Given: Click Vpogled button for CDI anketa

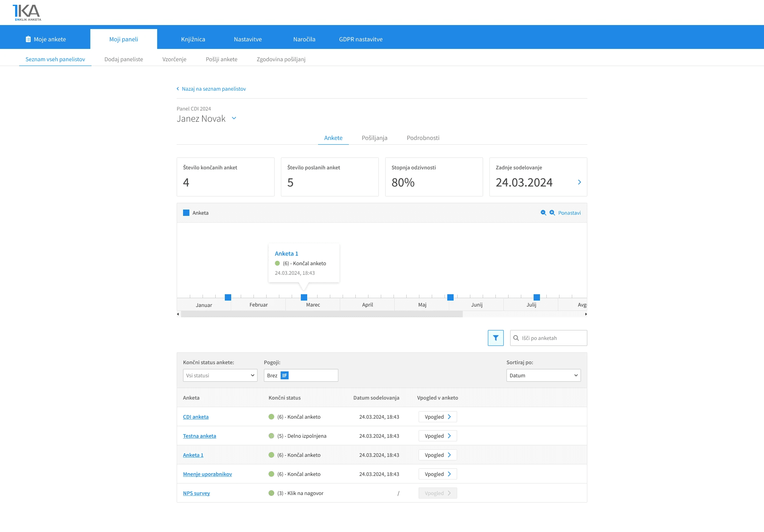Looking at the screenshot, I should click(x=437, y=417).
